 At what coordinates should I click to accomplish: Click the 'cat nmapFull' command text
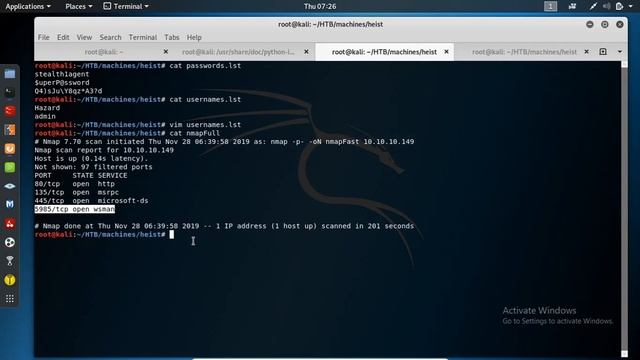coord(195,133)
